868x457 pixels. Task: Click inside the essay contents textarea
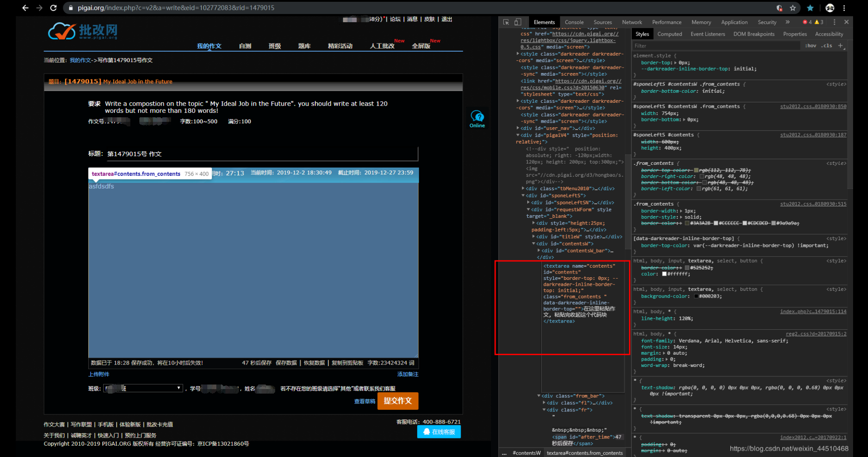(x=253, y=270)
